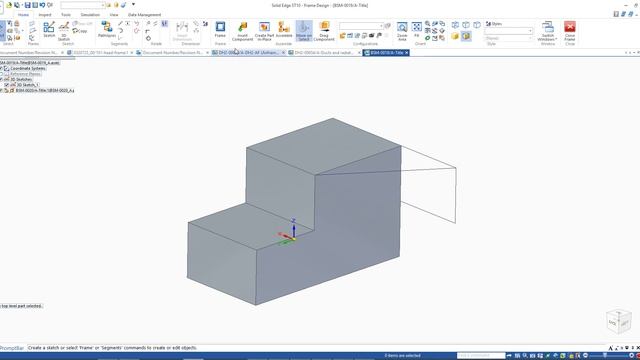
Task: Open the Configurations combo box
Action: [x=361, y=26]
